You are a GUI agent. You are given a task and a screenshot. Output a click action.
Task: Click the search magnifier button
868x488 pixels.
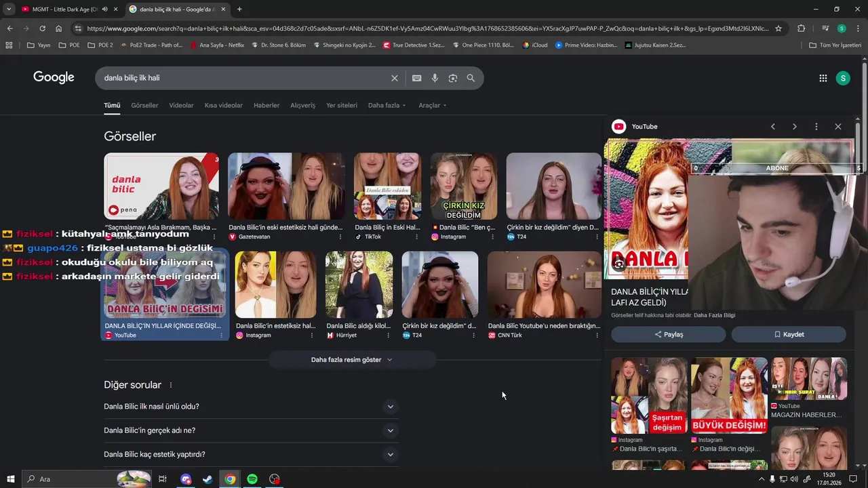click(x=471, y=78)
